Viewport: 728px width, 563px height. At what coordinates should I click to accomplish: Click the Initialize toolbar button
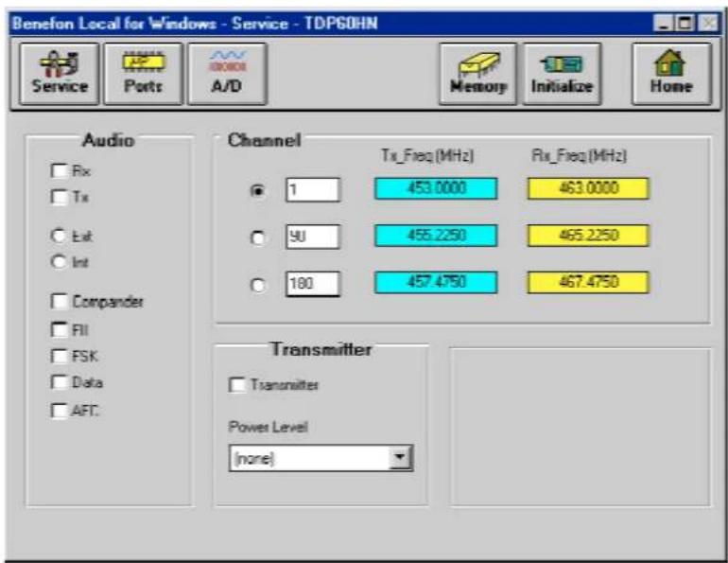pyautogui.click(x=562, y=74)
